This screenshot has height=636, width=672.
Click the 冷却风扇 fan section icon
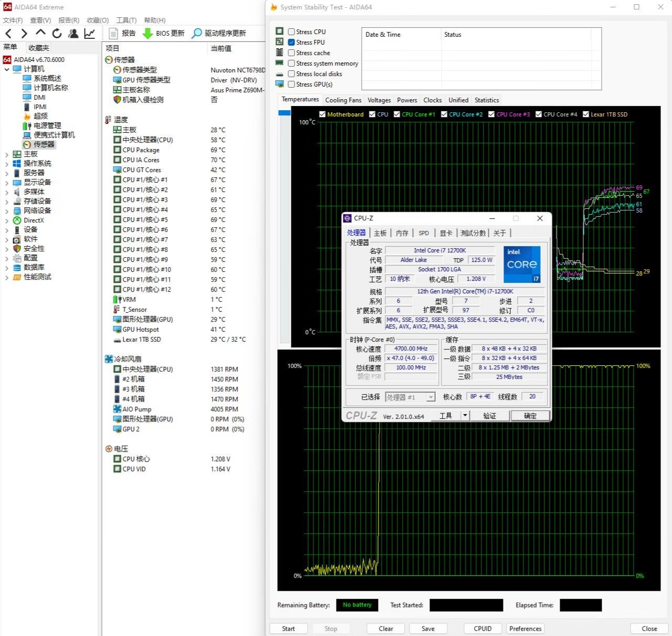point(109,359)
